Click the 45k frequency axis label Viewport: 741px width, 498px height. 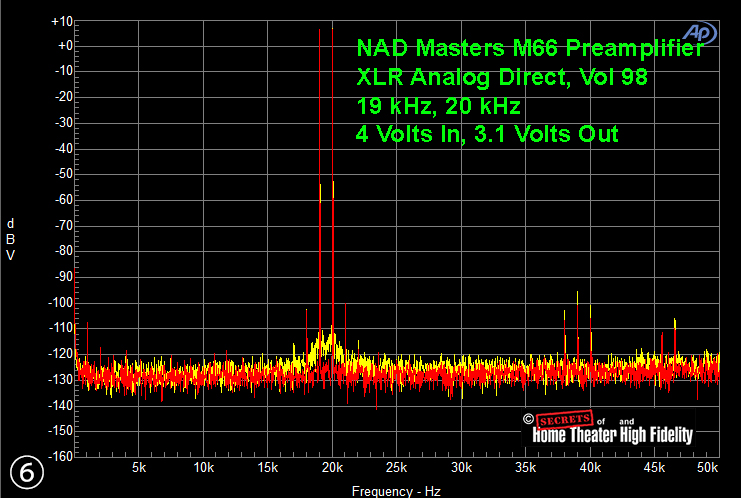(655, 468)
